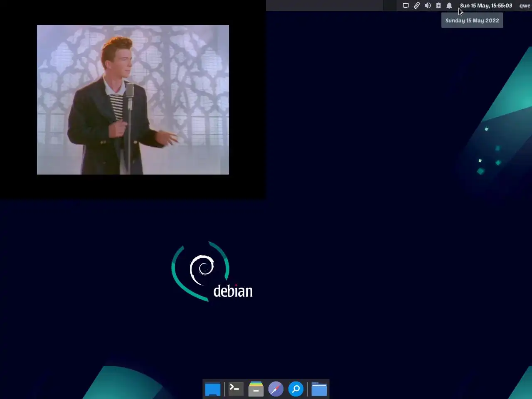Viewport: 532px width, 399px height.
Task: Launch the web browser compass icon
Action: pos(276,389)
